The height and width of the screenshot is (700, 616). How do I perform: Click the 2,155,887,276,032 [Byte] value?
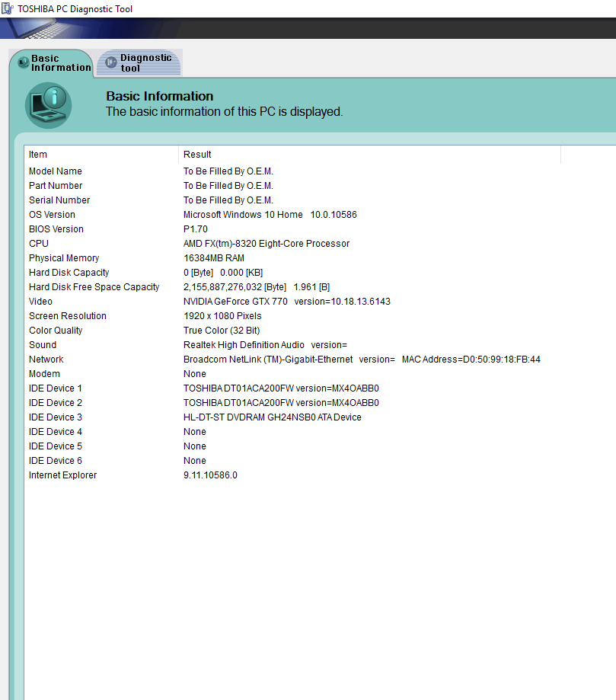point(235,287)
